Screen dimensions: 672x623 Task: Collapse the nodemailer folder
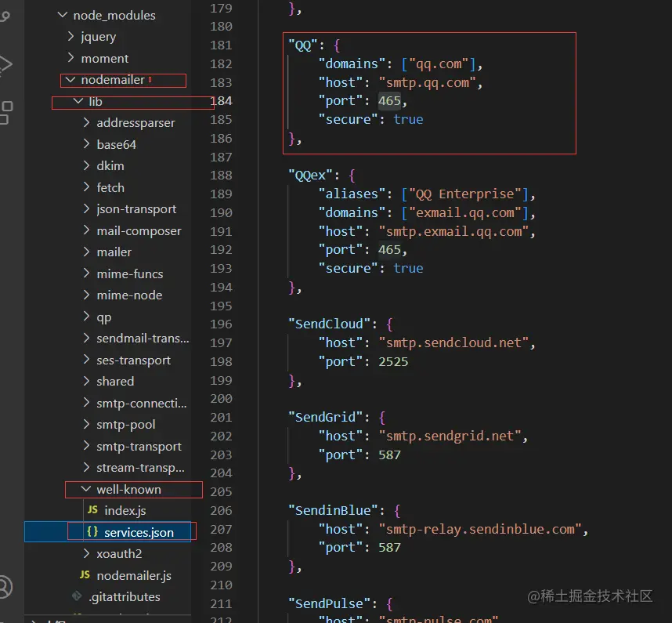point(70,80)
